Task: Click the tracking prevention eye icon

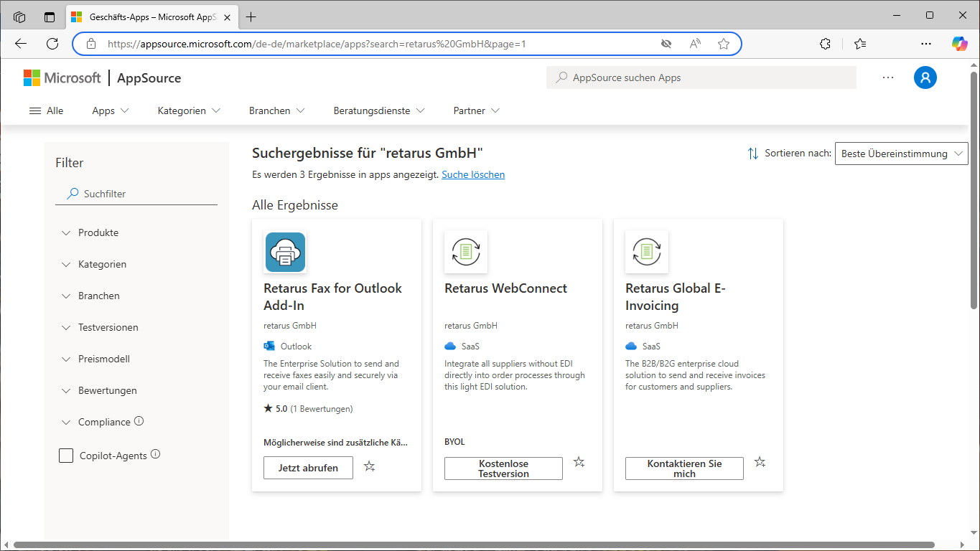Action: [666, 44]
